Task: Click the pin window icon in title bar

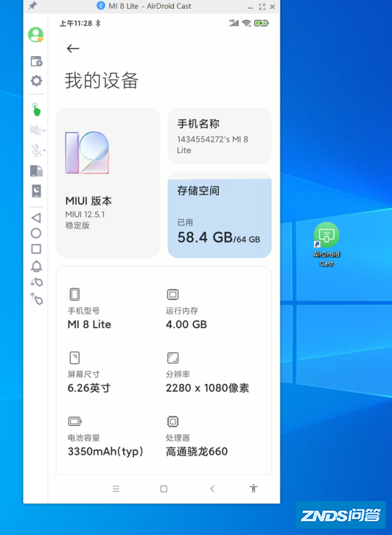Action: [33, 5]
